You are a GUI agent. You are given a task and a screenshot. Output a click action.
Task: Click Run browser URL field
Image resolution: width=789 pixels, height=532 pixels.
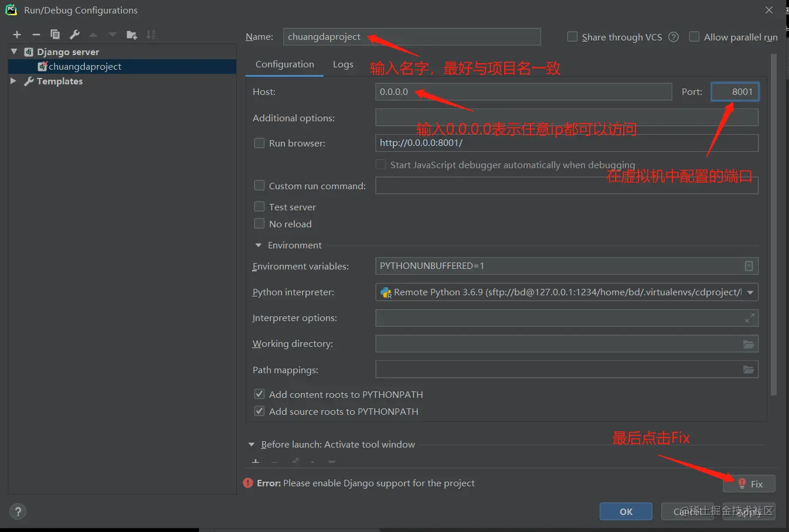click(567, 143)
